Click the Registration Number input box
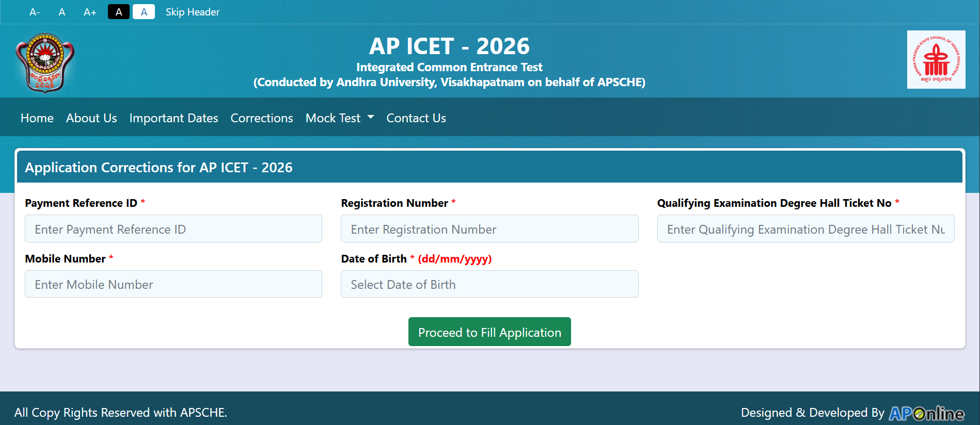Image resolution: width=980 pixels, height=425 pixels. pyautogui.click(x=489, y=229)
